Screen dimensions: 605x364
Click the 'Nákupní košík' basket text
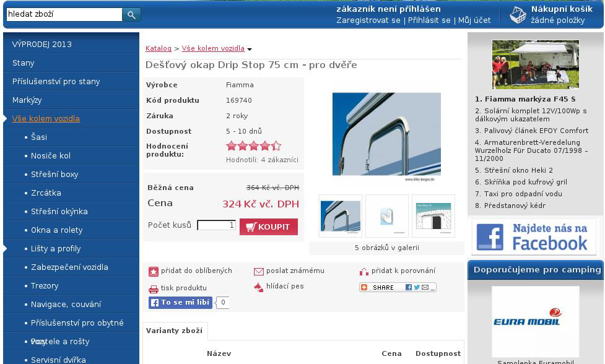[x=562, y=9]
